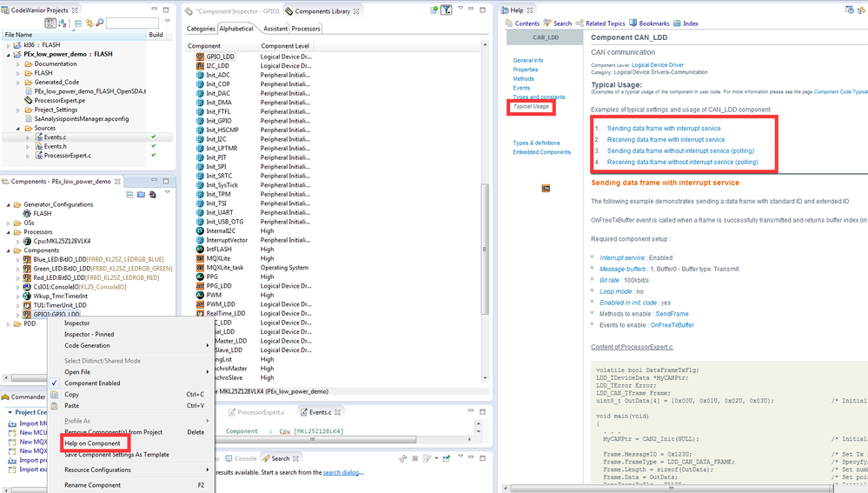The width and height of the screenshot is (868, 493).
Task: Open the Components Library tab
Action: (x=322, y=10)
